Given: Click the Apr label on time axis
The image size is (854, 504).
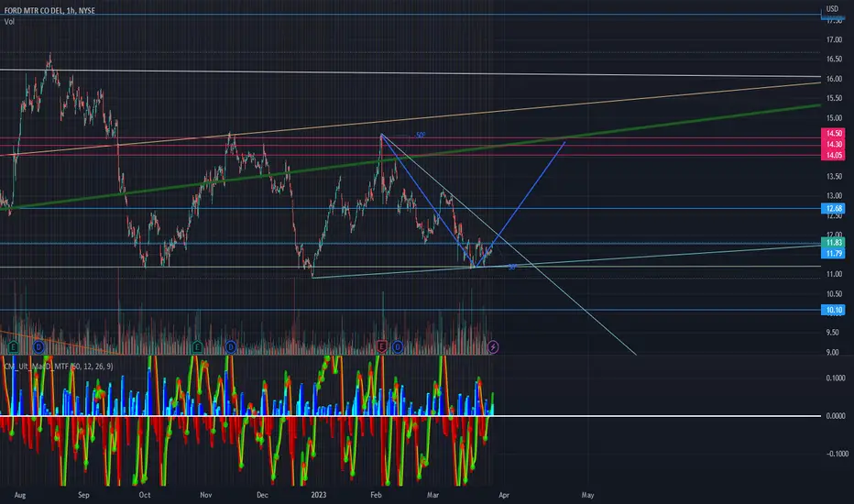Looking at the screenshot, I should (504, 495).
